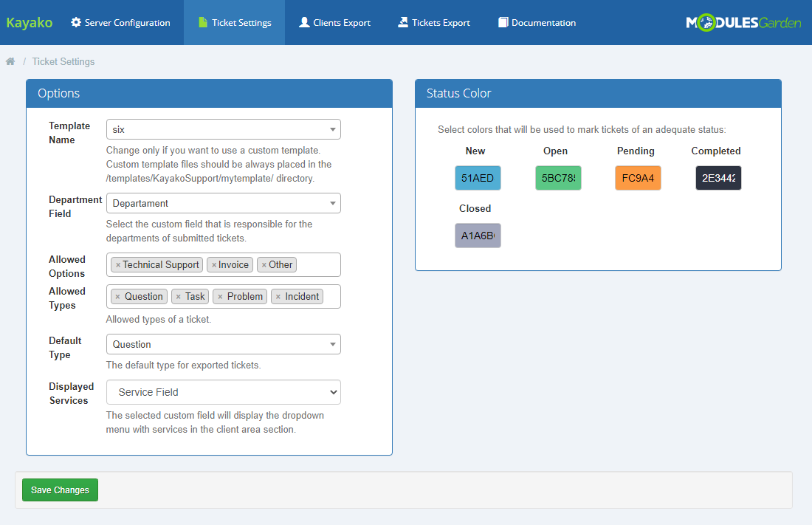The image size is (812, 525).
Task: Click the Technical Support tag label
Action: click(x=160, y=265)
